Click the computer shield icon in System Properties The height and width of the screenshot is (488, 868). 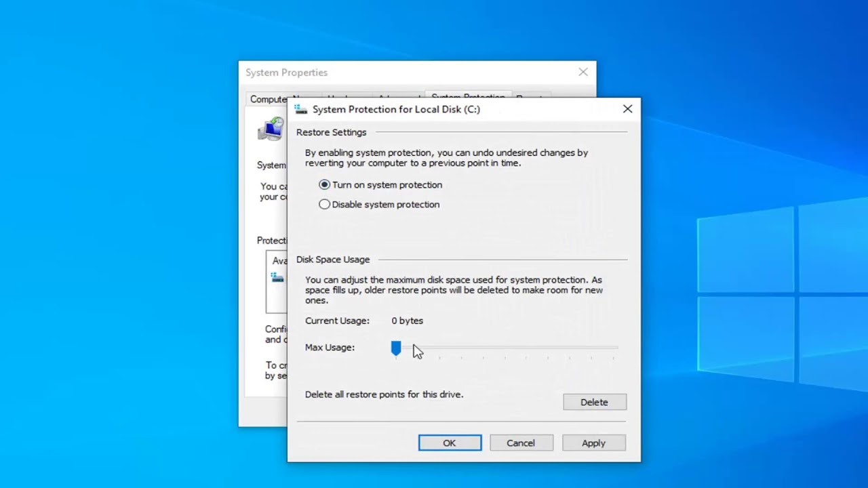pos(271,129)
